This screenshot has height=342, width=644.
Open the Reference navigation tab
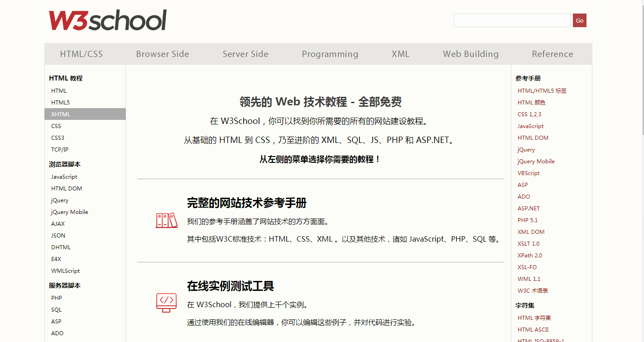[x=553, y=54]
